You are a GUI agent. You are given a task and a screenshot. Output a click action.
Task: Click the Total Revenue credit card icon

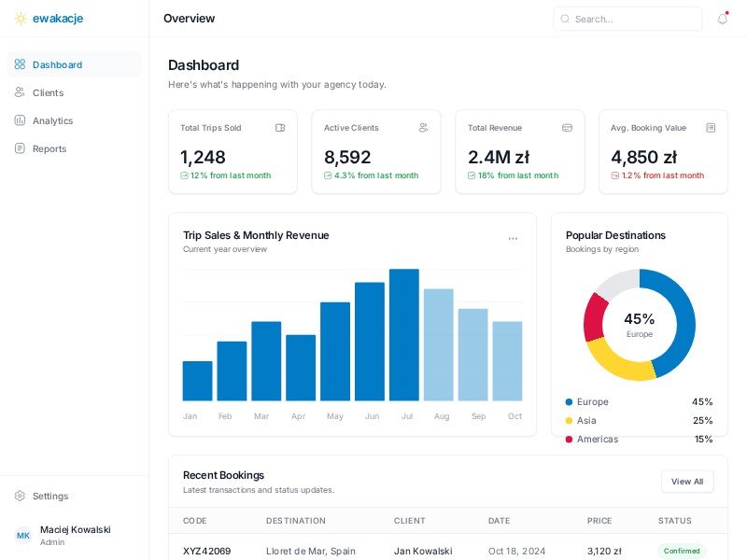click(x=567, y=128)
